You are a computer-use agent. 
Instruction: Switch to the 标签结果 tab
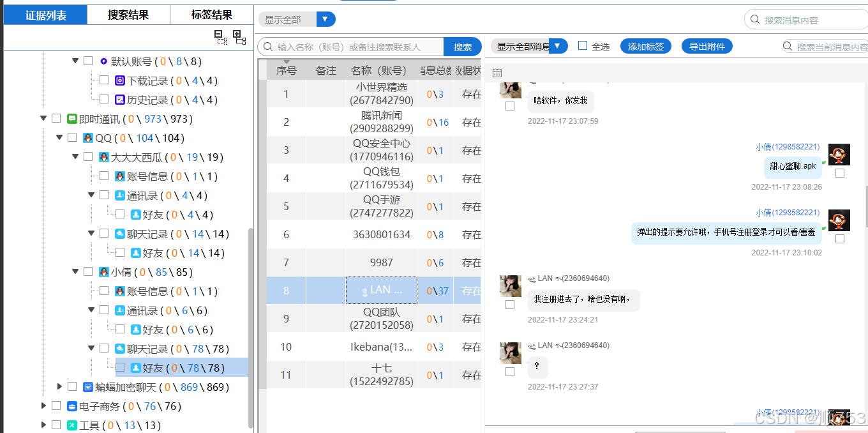pos(211,14)
